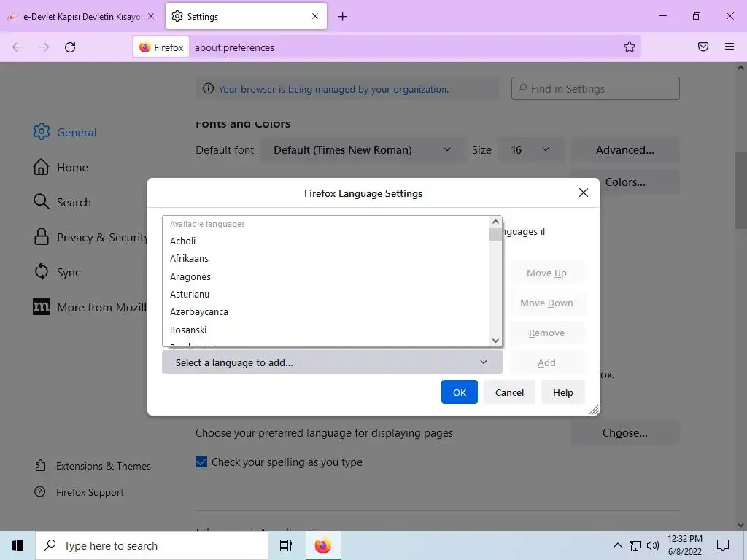Click the Firefox Support question mark icon
This screenshot has width=747, height=560.
(40, 491)
